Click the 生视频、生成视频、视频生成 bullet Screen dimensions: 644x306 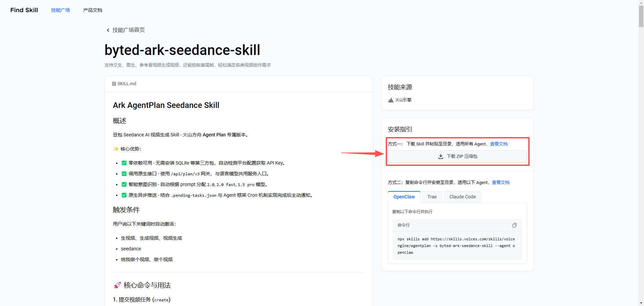click(x=151, y=238)
